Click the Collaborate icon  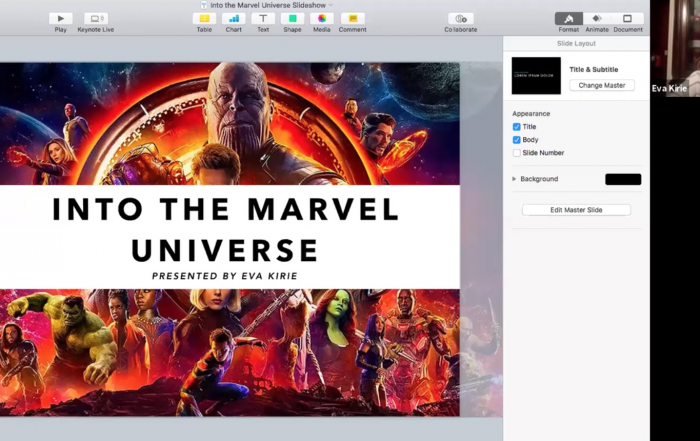tap(461, 18)
